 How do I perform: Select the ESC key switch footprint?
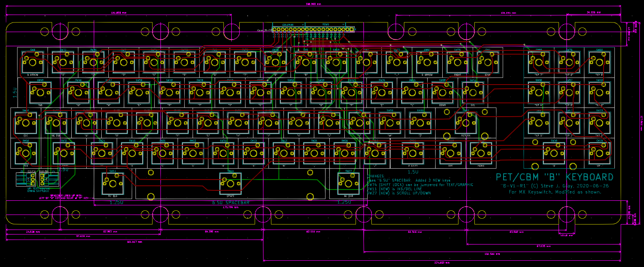click(x=25, y=122)
